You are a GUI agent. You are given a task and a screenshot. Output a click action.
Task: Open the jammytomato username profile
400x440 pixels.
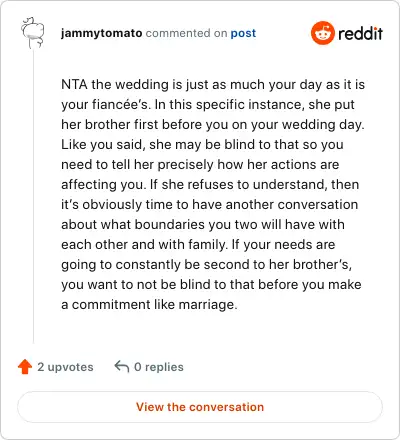click(102, 33)
